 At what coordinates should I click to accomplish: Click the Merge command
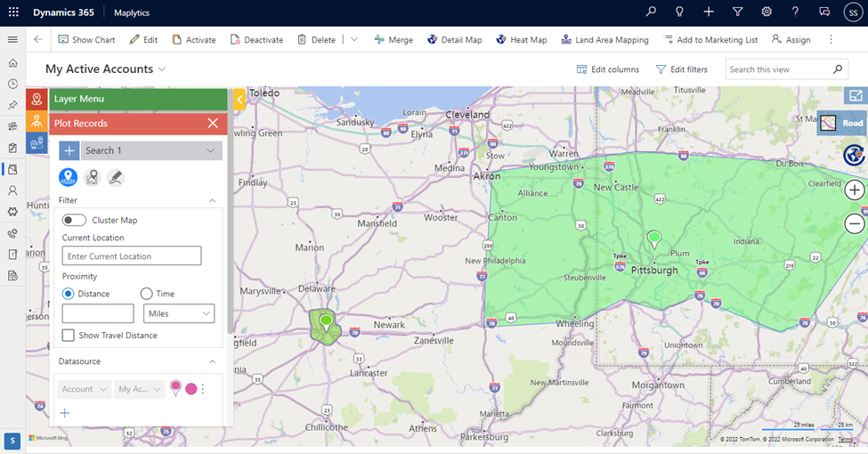pyautogui.click(x=393, y=40)
